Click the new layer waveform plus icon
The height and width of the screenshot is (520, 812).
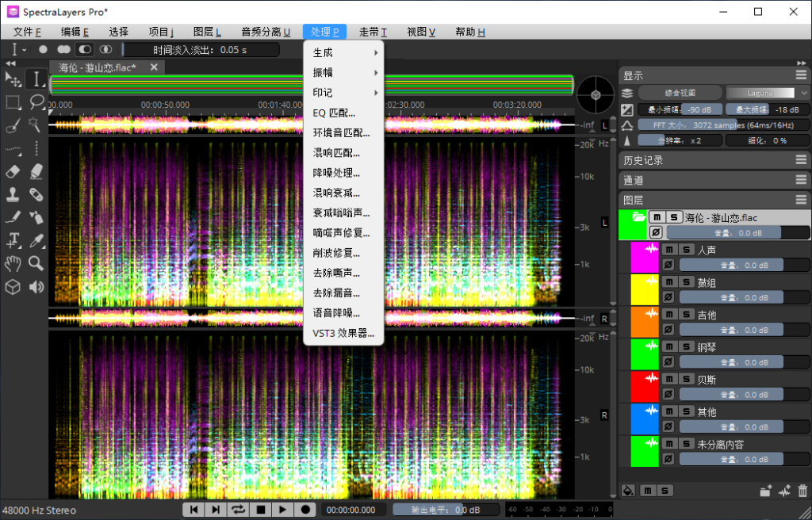784,491
